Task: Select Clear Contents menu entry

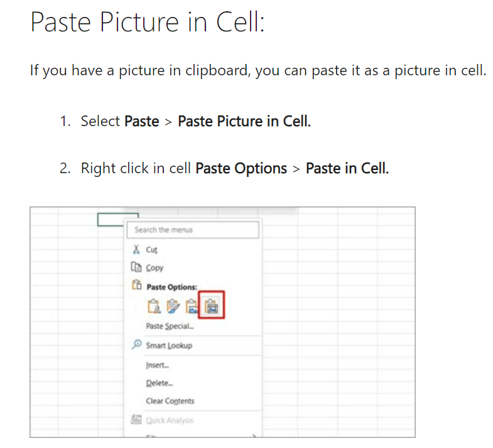Action: pos(170,401)
